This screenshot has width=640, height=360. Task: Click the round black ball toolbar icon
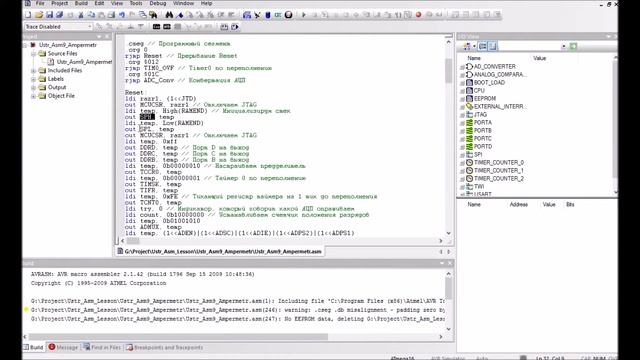coord(289,15)
